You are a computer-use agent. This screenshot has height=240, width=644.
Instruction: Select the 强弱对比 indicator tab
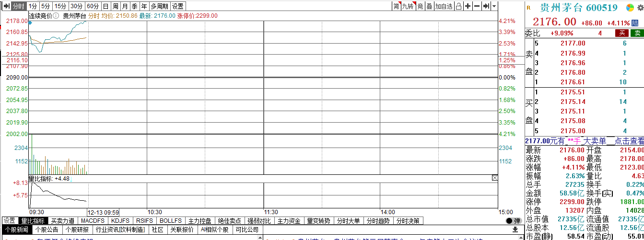[258, 221]
